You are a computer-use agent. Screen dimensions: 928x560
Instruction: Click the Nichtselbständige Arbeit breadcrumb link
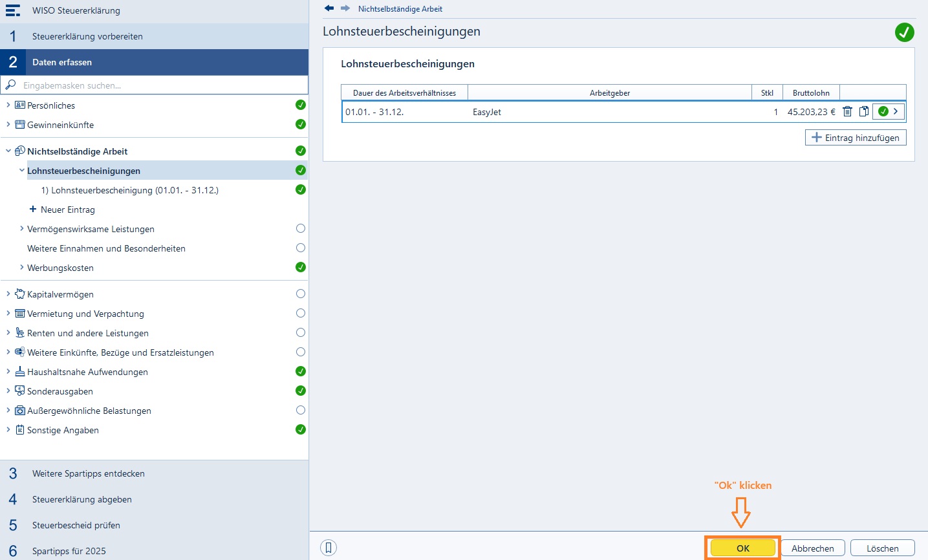point(400,9)
